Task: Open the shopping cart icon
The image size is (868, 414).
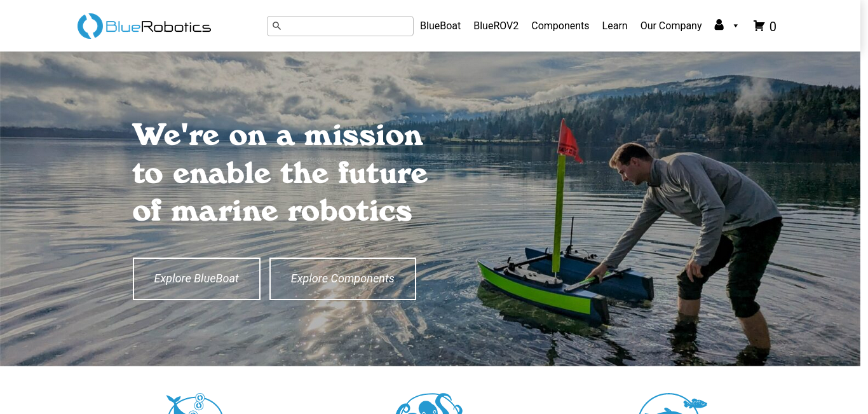Action: tap(759, 26)
